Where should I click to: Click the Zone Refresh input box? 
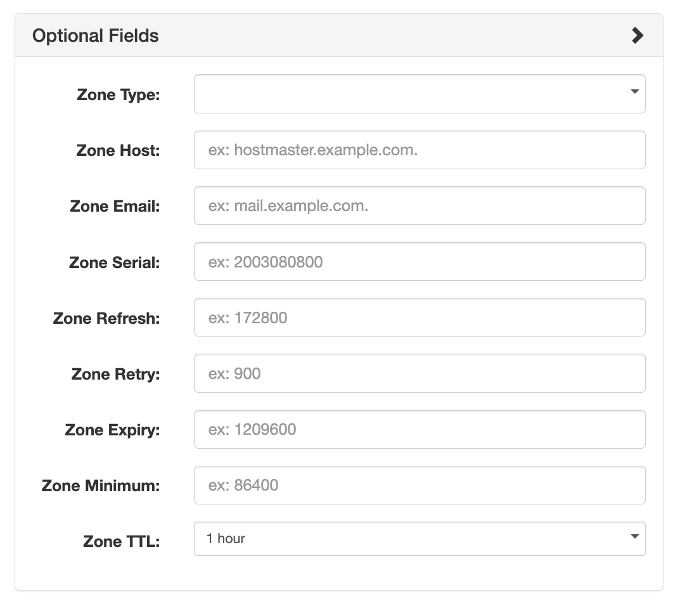419,318
